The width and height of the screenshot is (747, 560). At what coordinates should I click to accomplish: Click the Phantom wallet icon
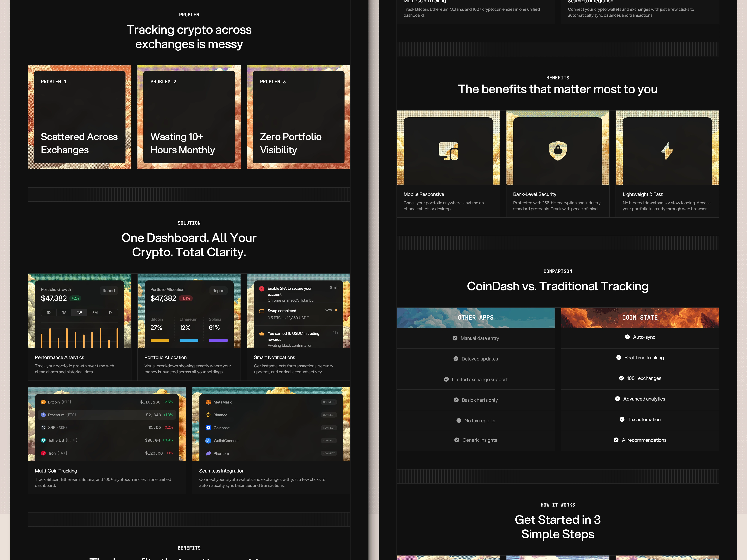[x=208, y=453]
